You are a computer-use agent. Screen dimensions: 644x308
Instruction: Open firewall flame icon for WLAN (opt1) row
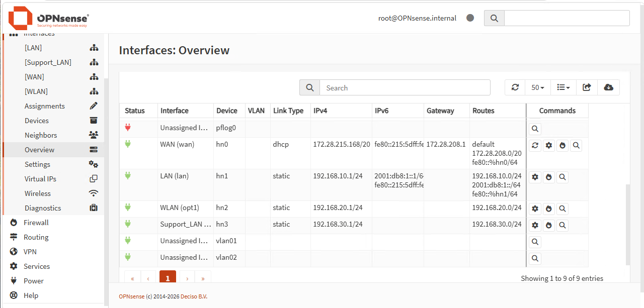point(549,209)
